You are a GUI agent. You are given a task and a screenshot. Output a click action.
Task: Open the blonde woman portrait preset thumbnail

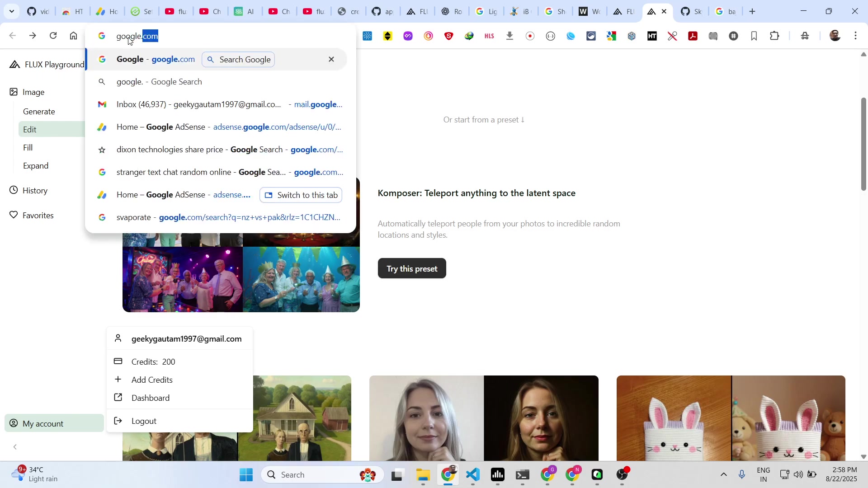click(x=484, y=418)
